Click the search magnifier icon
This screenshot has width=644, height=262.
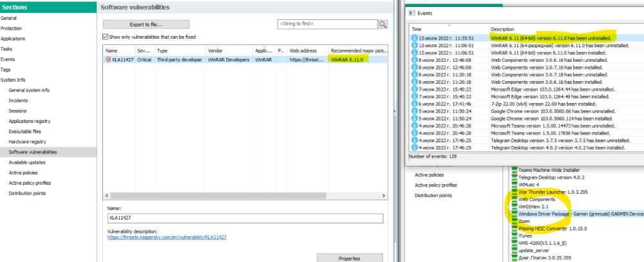(x=383, y=24)
